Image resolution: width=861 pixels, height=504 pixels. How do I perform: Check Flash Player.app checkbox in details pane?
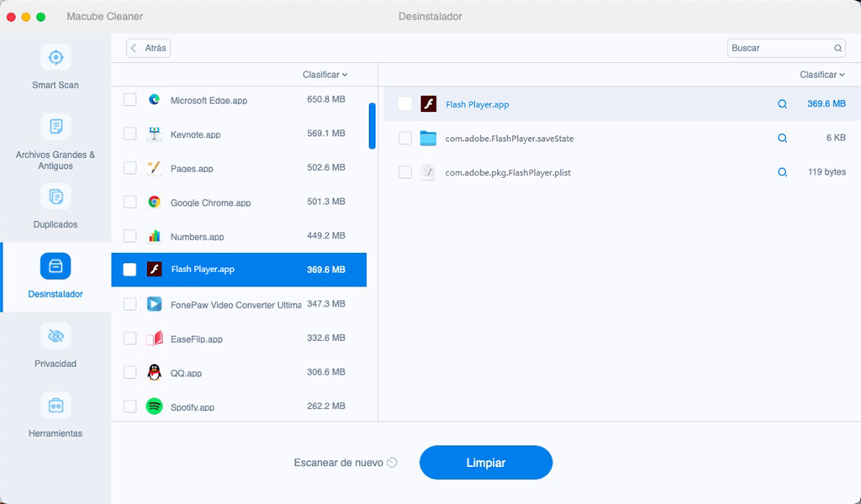[x=405, y=103]
